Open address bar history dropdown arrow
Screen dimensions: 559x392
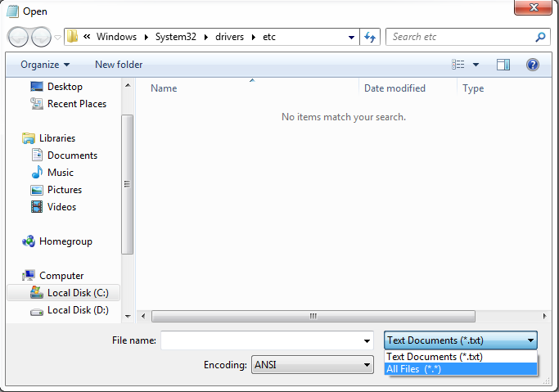tap(351, 37)
